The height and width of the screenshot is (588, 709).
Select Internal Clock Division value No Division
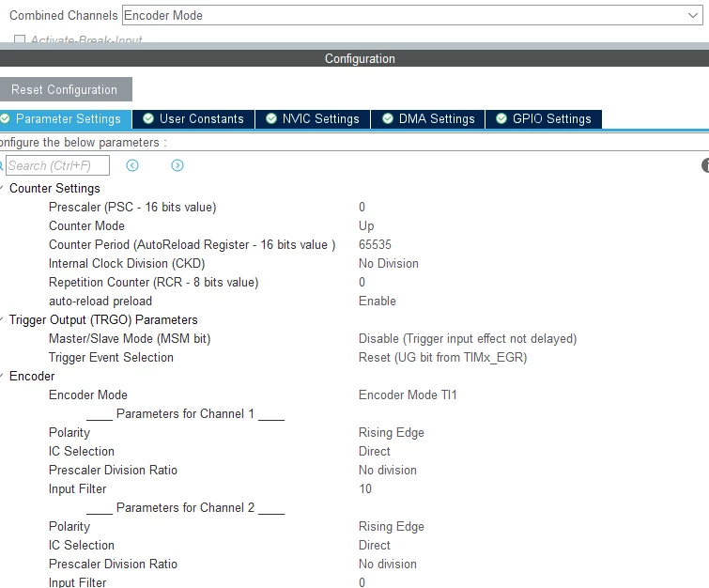(x=389, y=263)
